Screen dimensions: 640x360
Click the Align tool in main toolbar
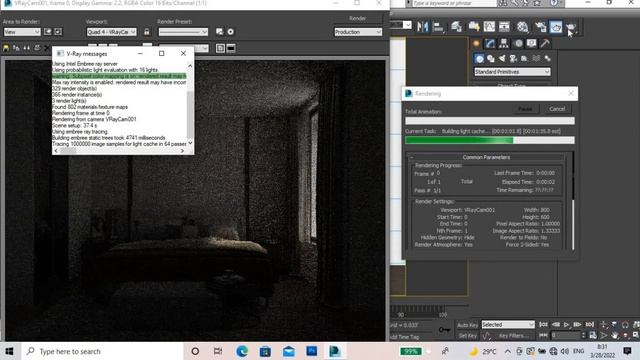point(438,27)
